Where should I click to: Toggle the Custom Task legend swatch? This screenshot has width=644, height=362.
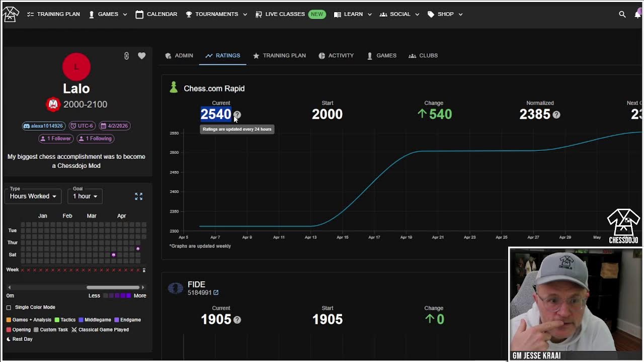coord(36,330)
